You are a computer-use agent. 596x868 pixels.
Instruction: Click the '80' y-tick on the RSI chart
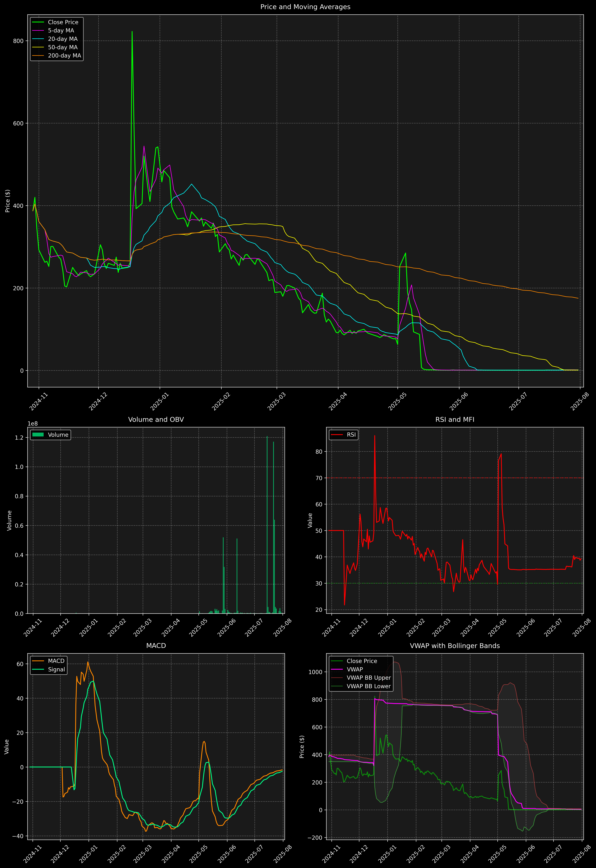click(319, 452)
